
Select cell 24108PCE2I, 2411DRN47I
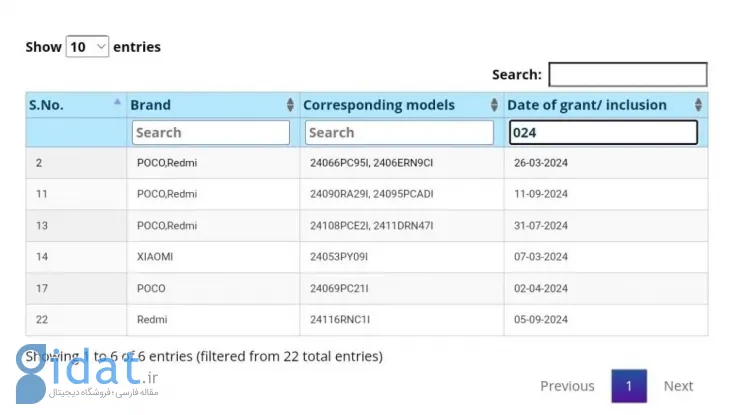371,226
